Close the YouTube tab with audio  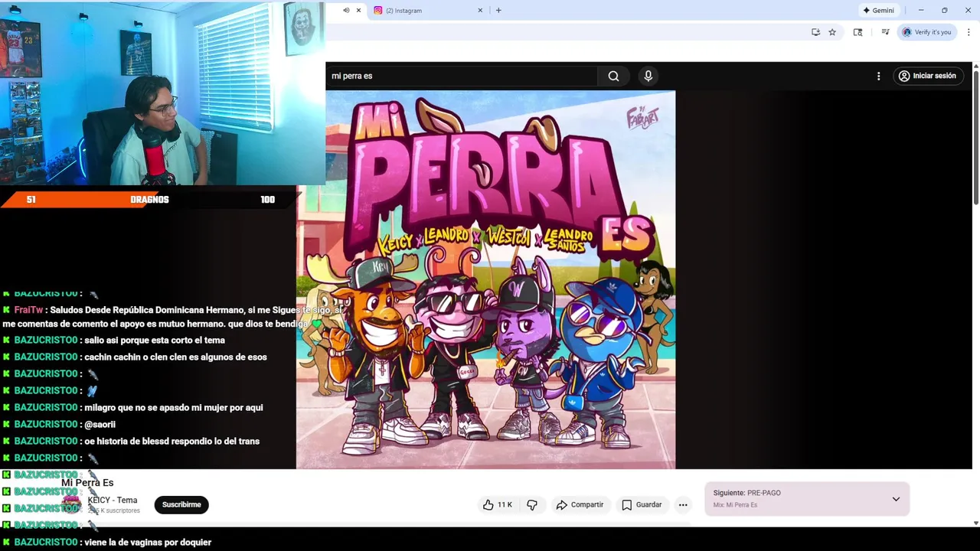[x=358, y=10]
